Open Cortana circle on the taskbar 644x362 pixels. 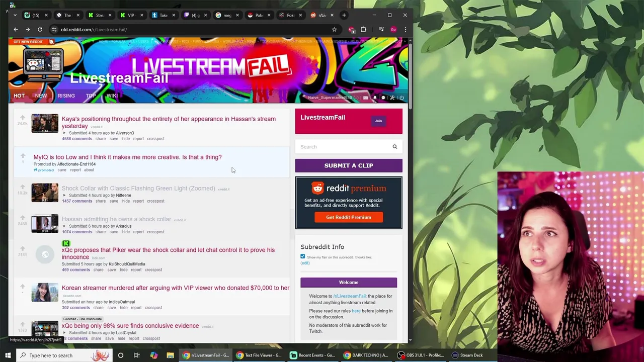point(120,355)
